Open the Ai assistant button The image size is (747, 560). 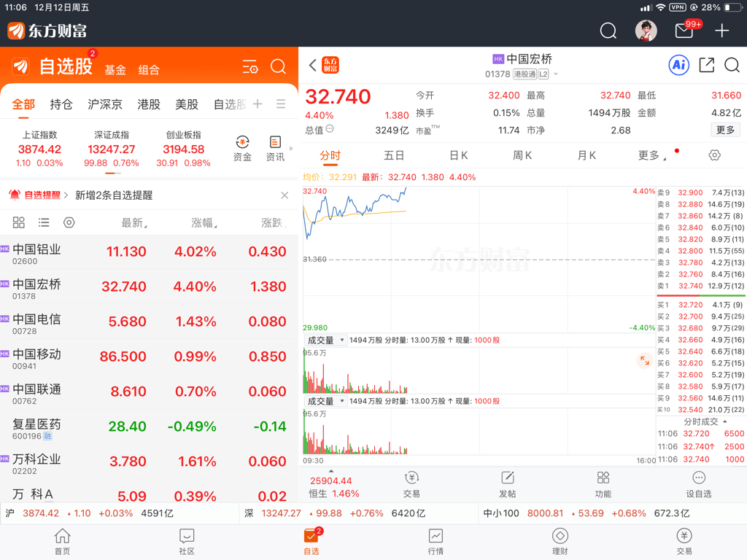pos(679,65)
